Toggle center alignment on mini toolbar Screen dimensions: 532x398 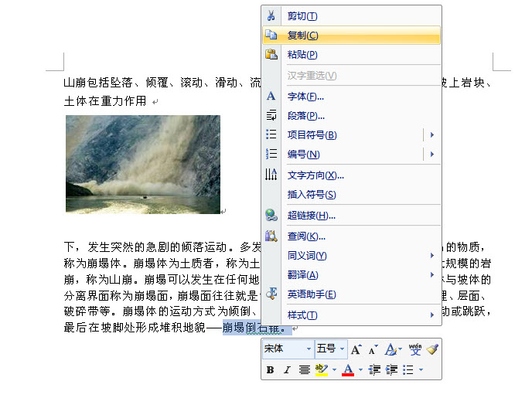(305, 370)
